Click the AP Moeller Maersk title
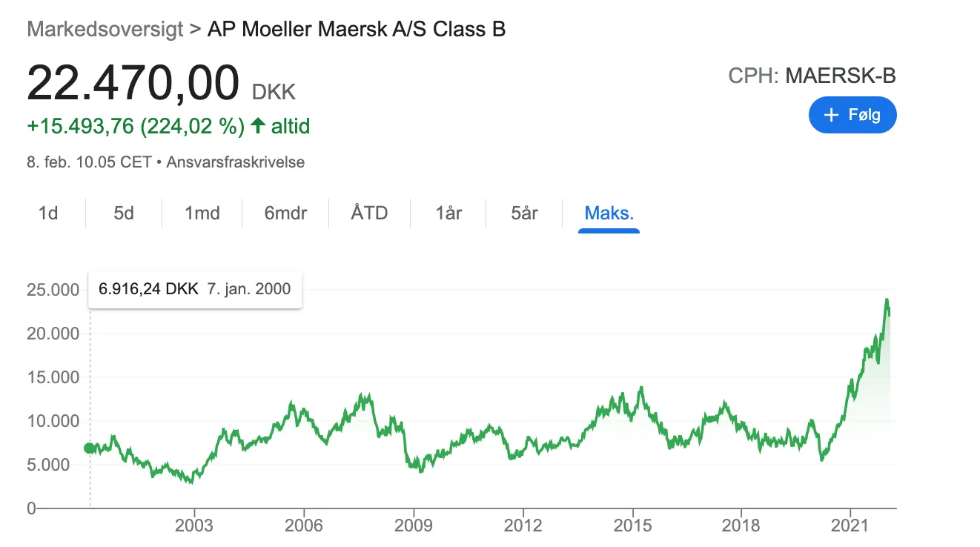Screen dimensions: 980x547 point(357,30)
